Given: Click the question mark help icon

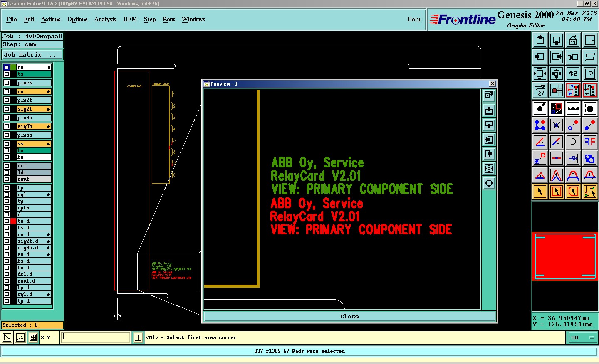Looking at the screenshot, I should 590,74.
